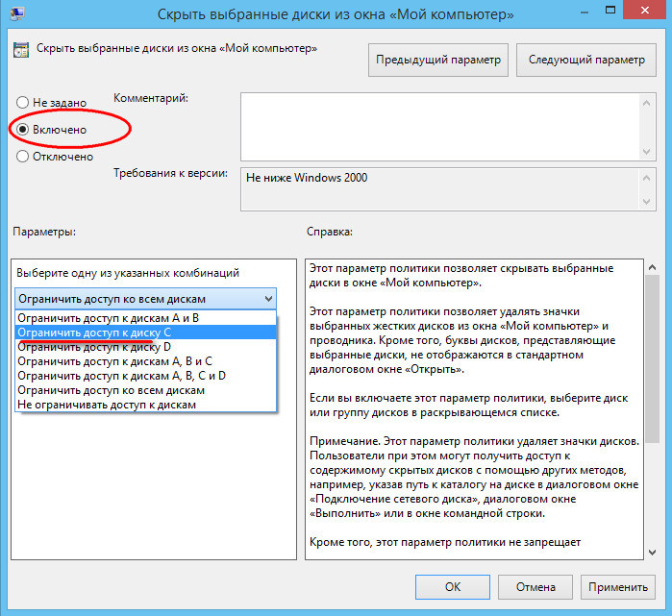The height and width of the screenshot is (616, 672).
Task: Select 'Не ограничивать доступ к дискам'
Action: point(107,405)
